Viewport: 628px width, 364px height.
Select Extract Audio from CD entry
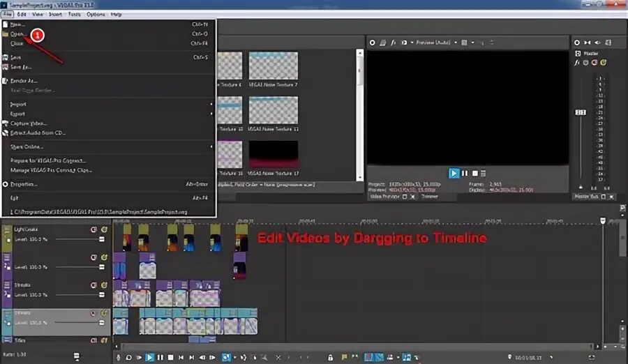[108, 133]
